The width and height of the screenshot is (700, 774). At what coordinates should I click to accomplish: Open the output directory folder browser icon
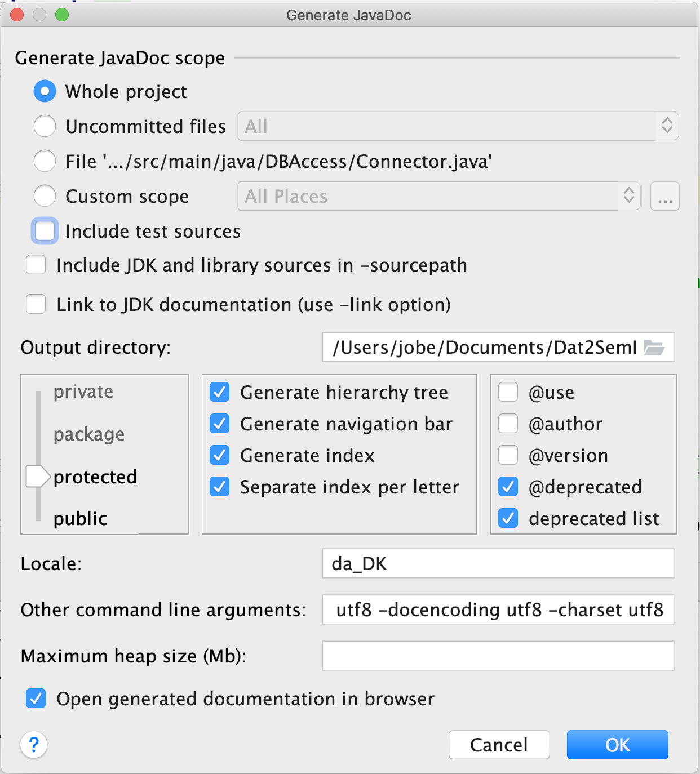tap(654, 348)
